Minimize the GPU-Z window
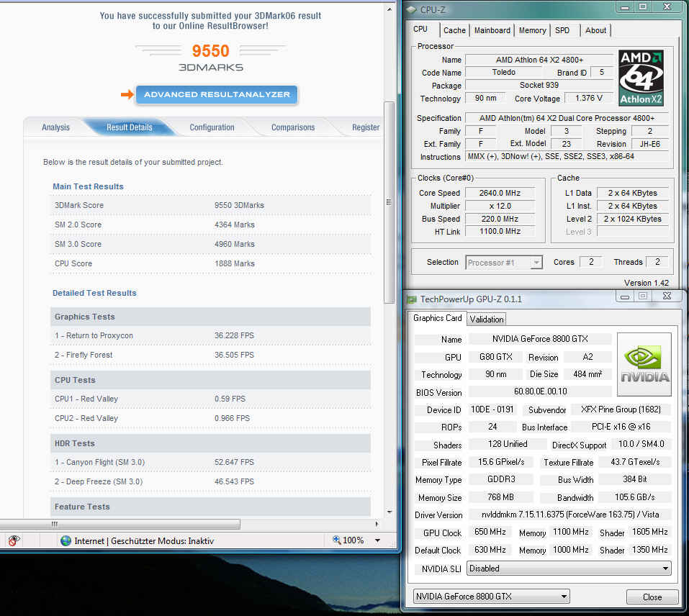 point(624,296)
